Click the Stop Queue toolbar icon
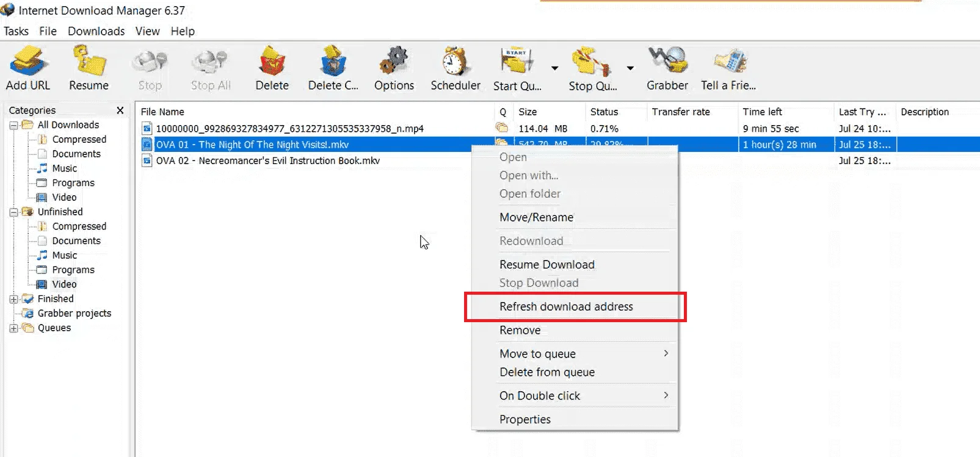The height and width of the screenshot is (457, 980). click(591, 61)
